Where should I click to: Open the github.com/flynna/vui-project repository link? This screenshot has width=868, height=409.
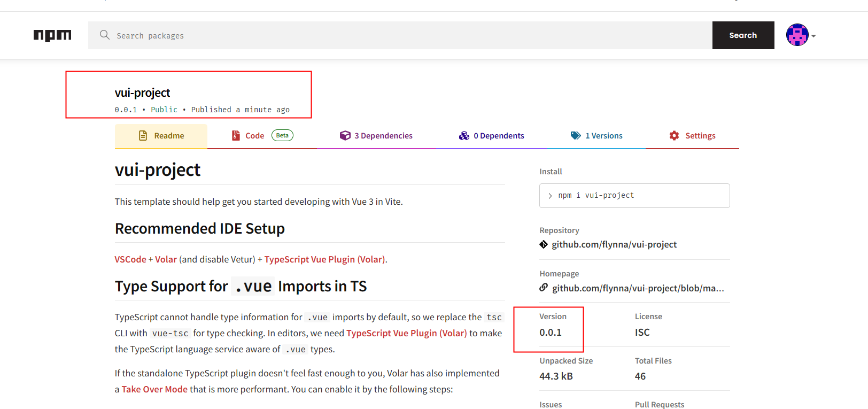point(614,244)
